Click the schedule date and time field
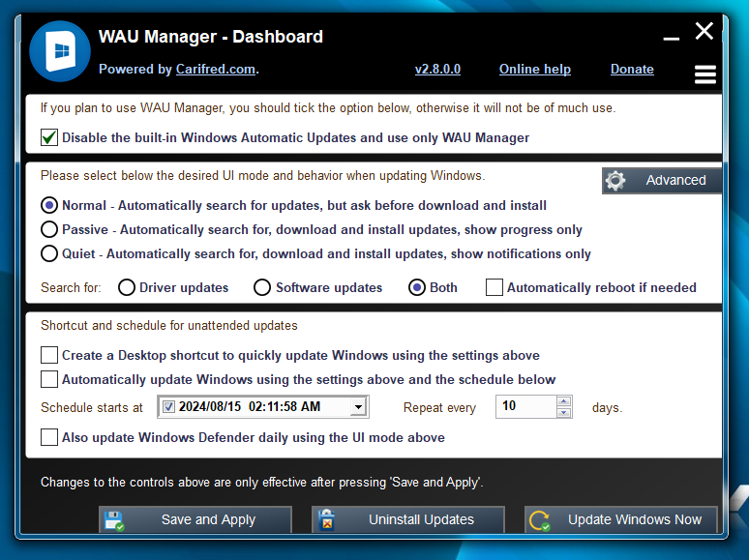Image resolution: width=749 pixels, height=560 pixels. tap(263, 407)
